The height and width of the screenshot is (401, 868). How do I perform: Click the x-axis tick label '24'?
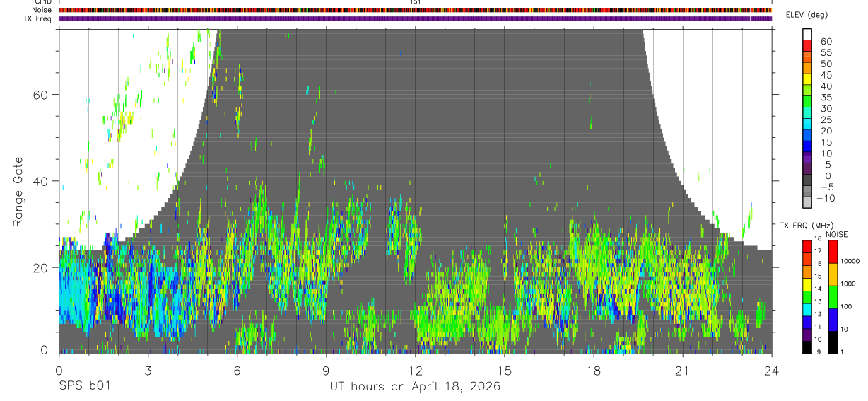point(772,371)
